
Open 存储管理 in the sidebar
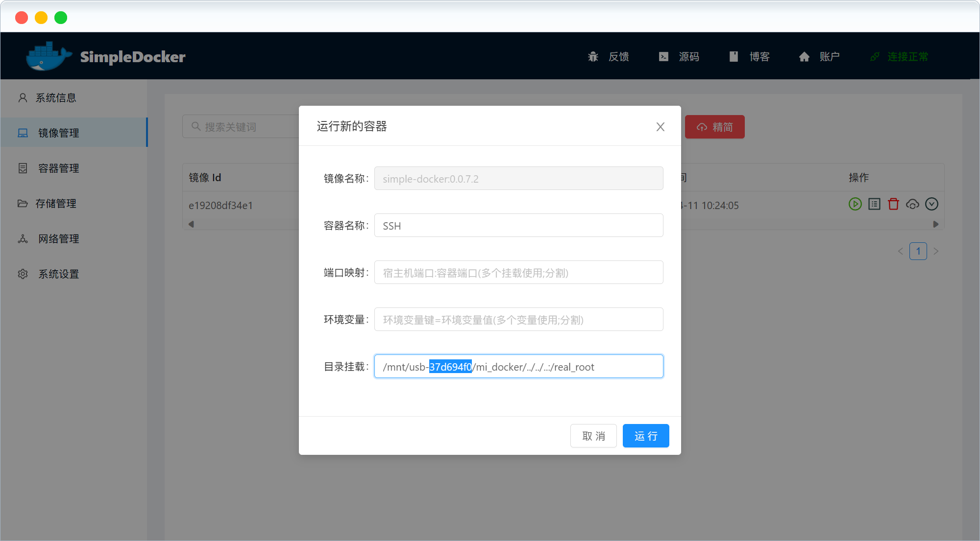pos(56,204)
